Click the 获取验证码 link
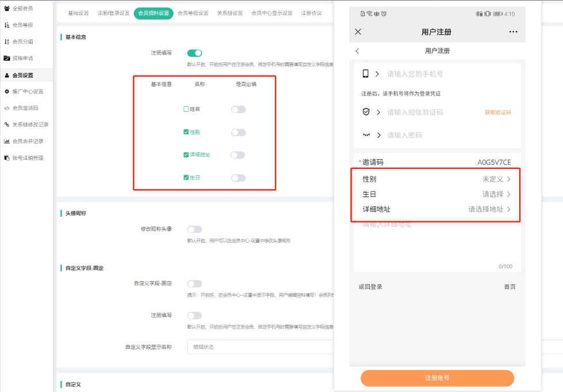The height and width of the screenshot is (392, 563). pos(498,112)
